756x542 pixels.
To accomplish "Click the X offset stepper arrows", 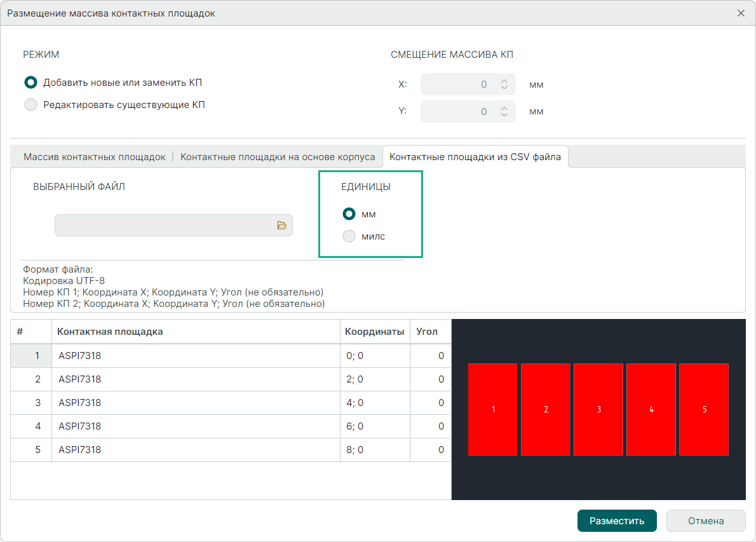I will point(504,85).
